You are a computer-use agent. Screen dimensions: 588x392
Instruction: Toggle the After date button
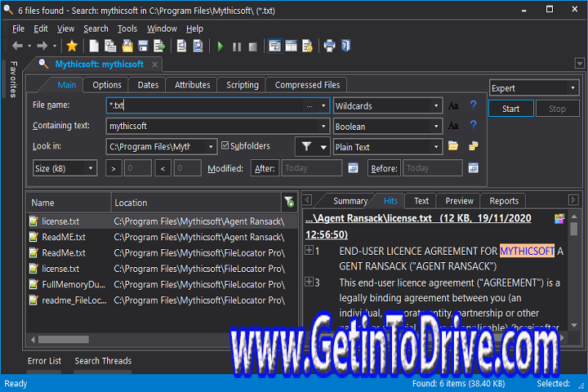265,168
